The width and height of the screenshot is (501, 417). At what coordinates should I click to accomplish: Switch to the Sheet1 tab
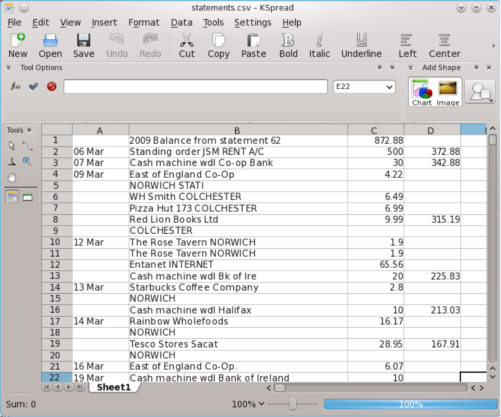point(114,387)
